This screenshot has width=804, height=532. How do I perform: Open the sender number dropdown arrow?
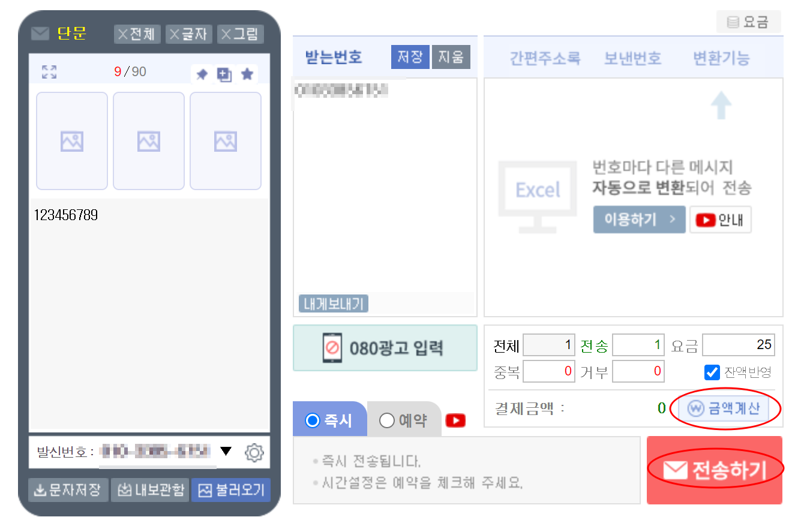(x=226, y=453)
